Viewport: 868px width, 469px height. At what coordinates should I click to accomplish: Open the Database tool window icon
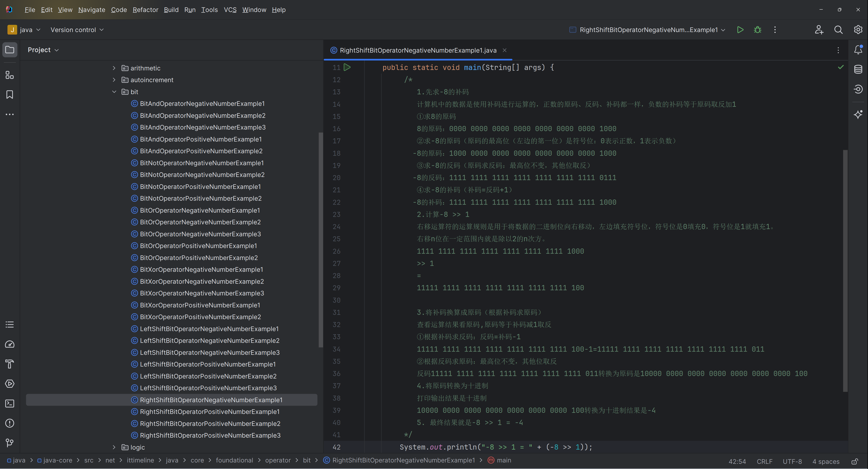click(858, 69)
